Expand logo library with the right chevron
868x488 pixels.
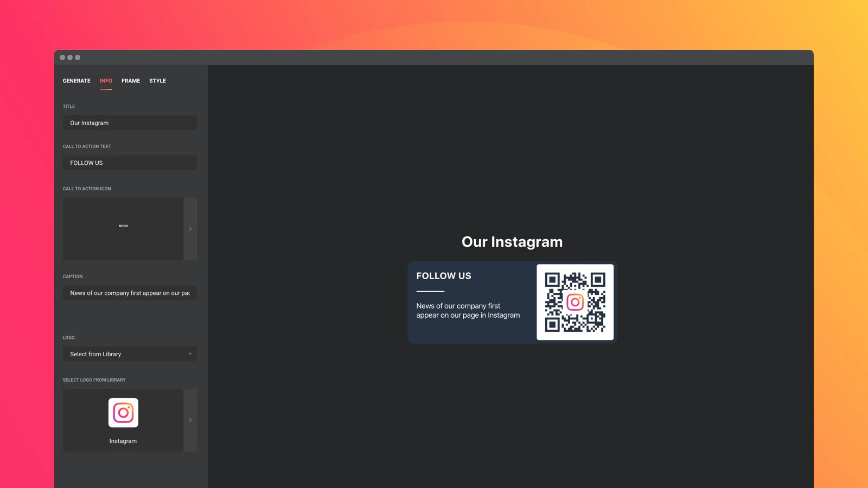coord(190,420)
